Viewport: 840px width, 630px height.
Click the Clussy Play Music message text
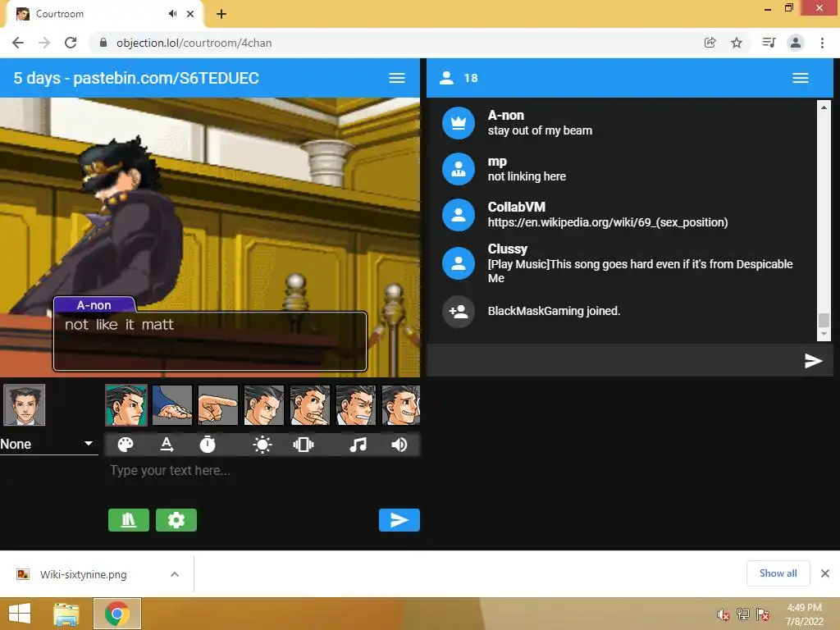640,271
